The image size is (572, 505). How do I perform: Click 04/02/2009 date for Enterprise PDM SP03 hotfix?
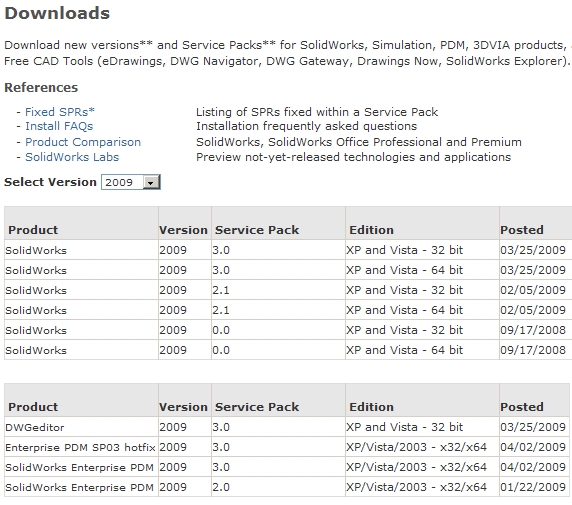coord(533,447)
